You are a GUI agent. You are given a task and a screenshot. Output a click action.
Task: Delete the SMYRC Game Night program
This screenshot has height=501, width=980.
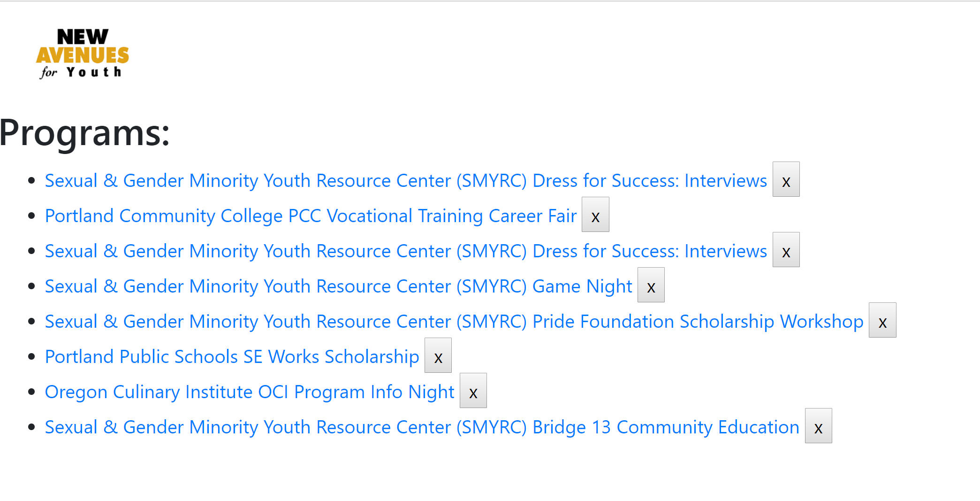651,285
